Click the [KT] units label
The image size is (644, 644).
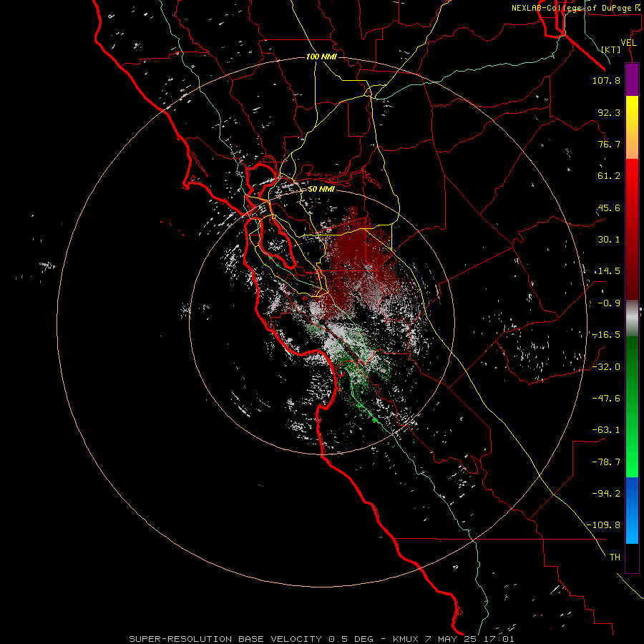(x=611, y=49)
